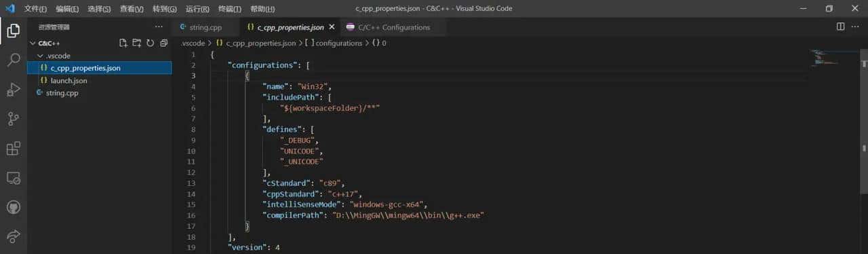Open launch.json in the explorer tree
This screenshot has width=868, height=254.
point(99,80)
